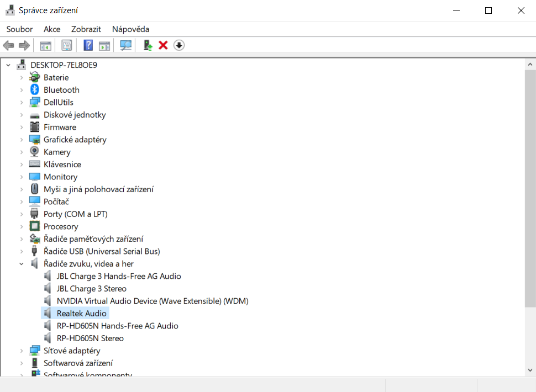
Task: Expand the Baterie category
Action: (22, 77)
